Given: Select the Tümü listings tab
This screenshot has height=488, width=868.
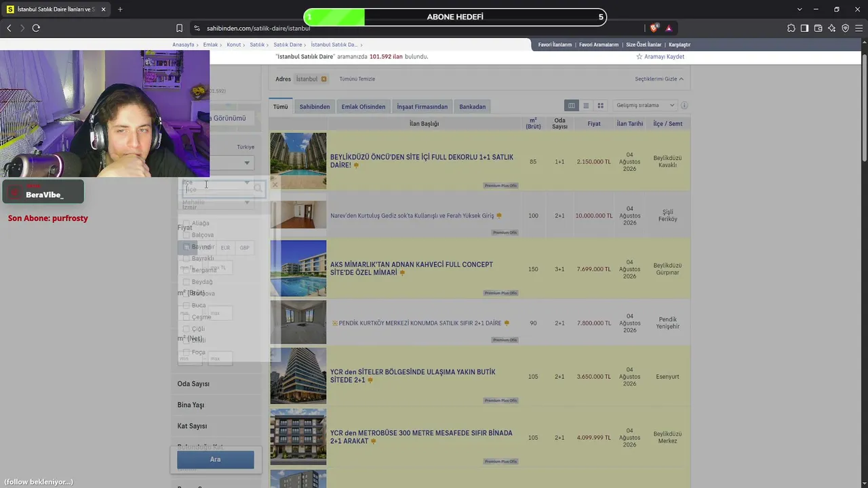Looking at the screenshot, I should click(x=281, y=106).
